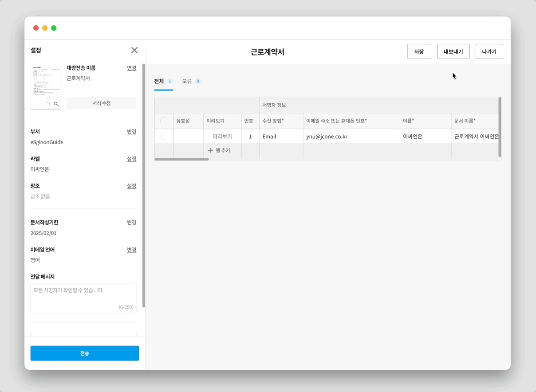Close the 설정 panel with X icon
Viewport: 536px width, 392px height.
point(134,50)
